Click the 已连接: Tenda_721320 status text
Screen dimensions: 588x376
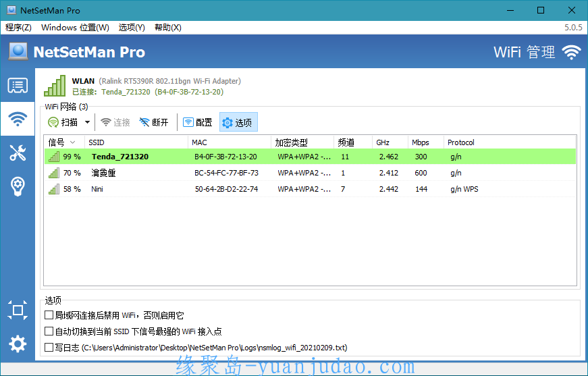[x=148, y=92]
